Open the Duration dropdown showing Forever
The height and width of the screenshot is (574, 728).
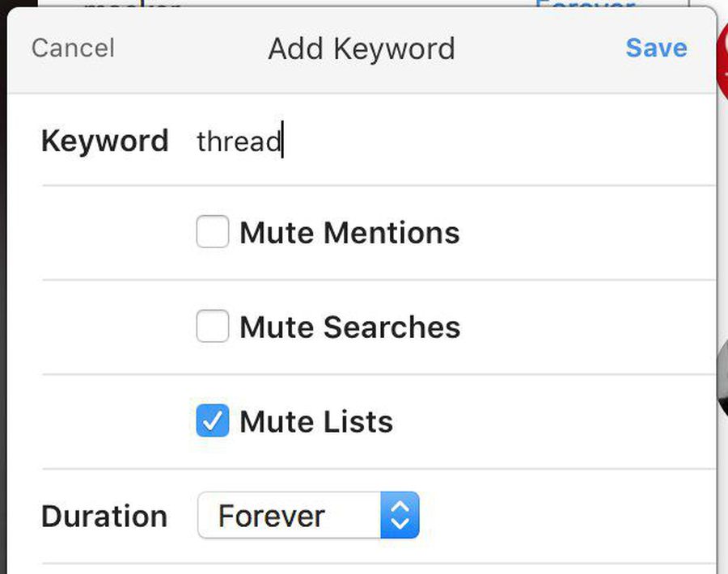[x=307, y=516]
